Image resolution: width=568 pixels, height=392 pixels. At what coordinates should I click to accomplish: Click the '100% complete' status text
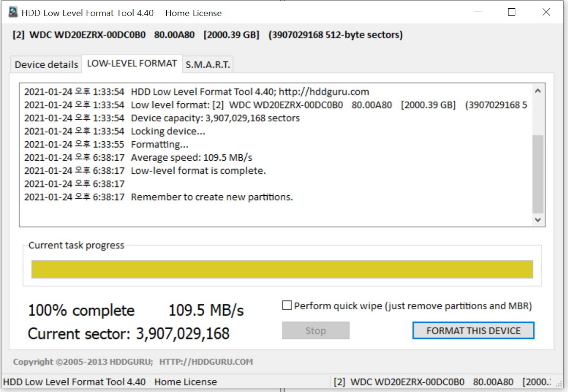click(81, 311)
